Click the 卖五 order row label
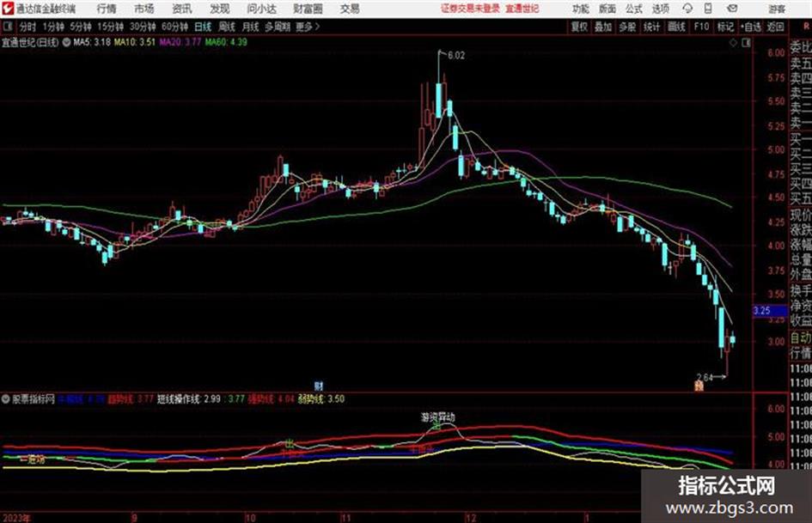The width and height of the screenshot is (812, 523). click(801, 64)
